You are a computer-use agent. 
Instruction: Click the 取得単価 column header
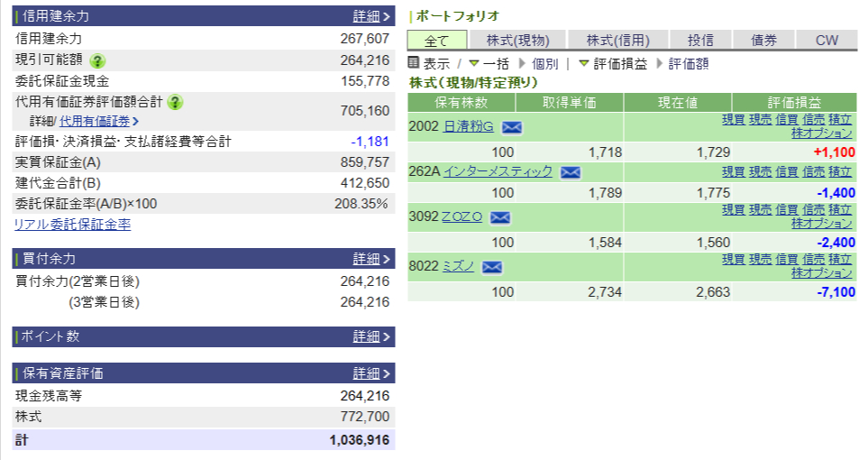point(570,103)
